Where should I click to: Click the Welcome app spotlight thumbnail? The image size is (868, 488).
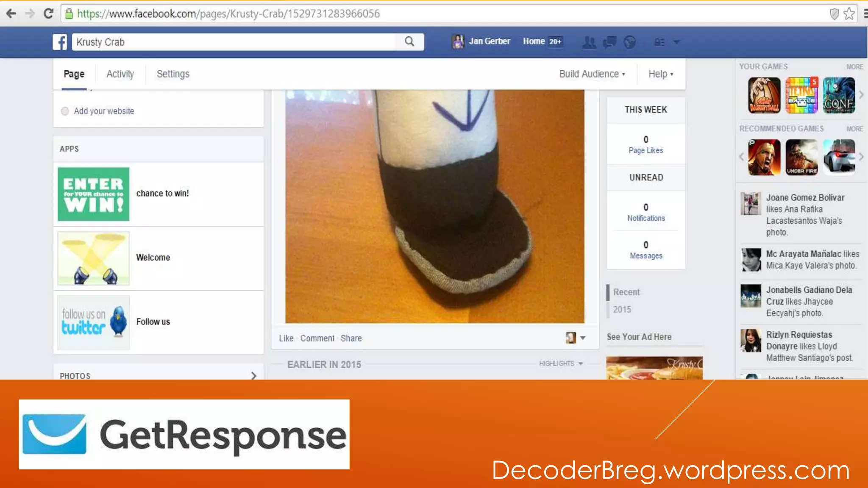point(94,258)
